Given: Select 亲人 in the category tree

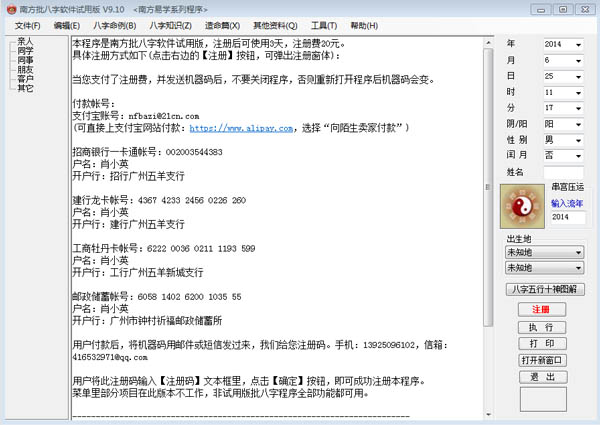Looking at the screenshot, I should pyautogui.click(x=25, y=41).
